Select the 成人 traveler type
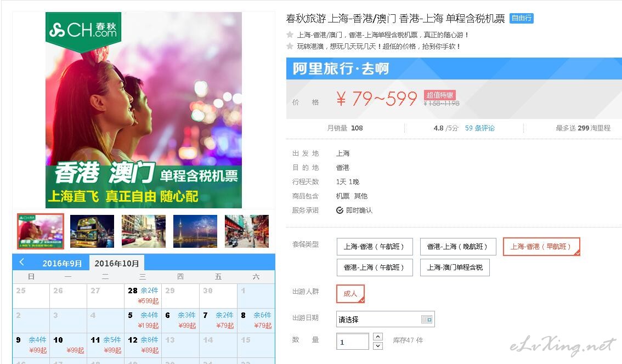This screenshot has height=364, width=622. pyautogui.click(x=350, y=294)
